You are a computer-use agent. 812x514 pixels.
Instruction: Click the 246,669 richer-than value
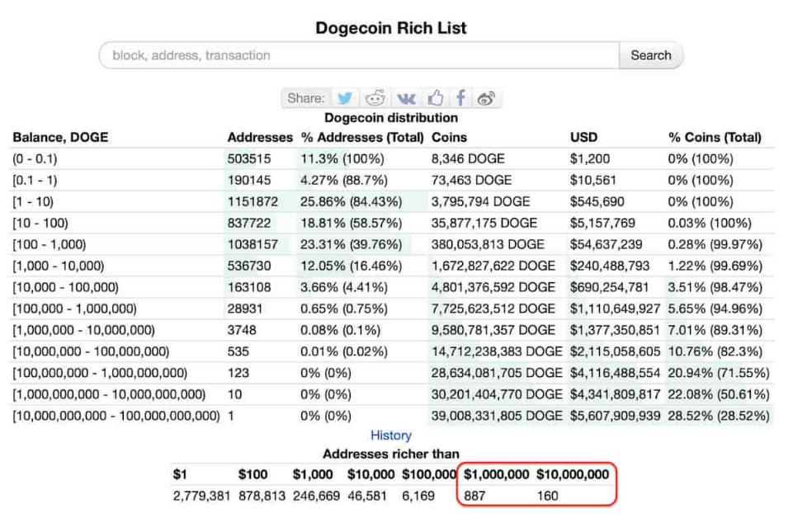coord(316,496)
